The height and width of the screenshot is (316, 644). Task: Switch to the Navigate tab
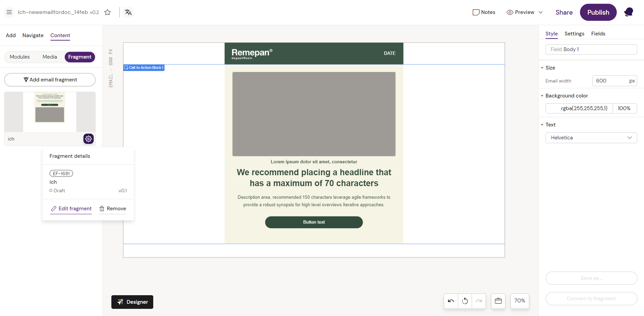33,35
